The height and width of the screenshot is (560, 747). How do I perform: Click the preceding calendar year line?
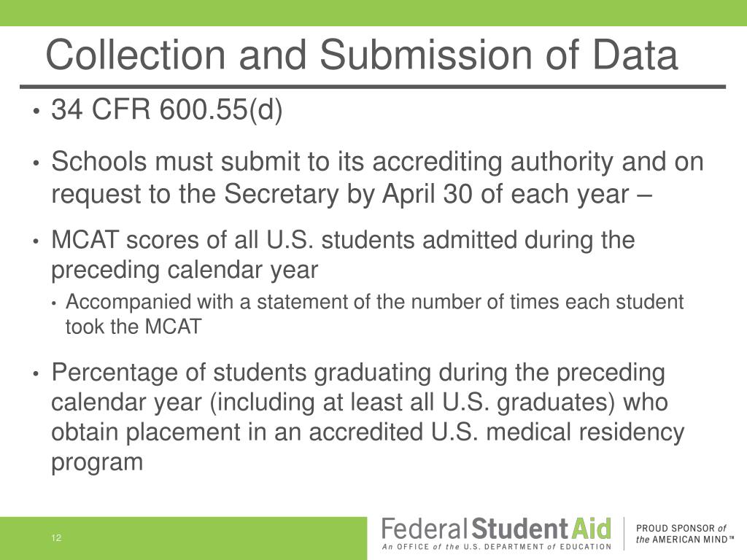coord(185,270)
